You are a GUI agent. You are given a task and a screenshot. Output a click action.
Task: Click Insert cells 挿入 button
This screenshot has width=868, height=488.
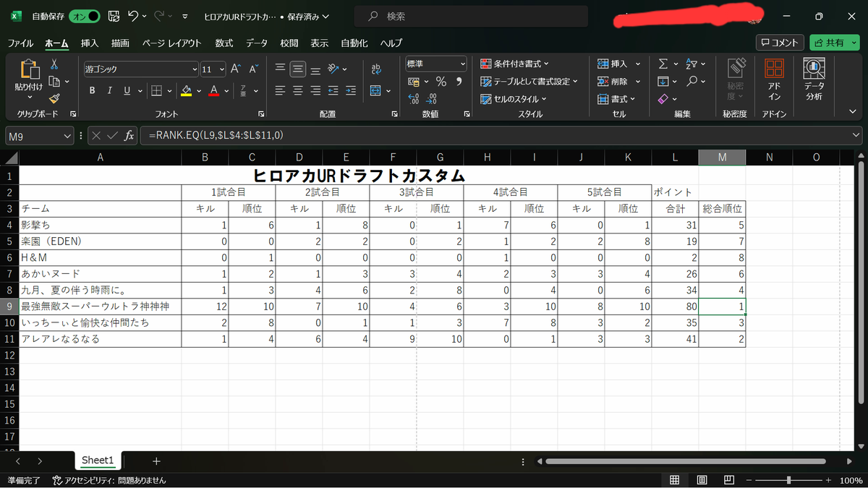(613, 64)
